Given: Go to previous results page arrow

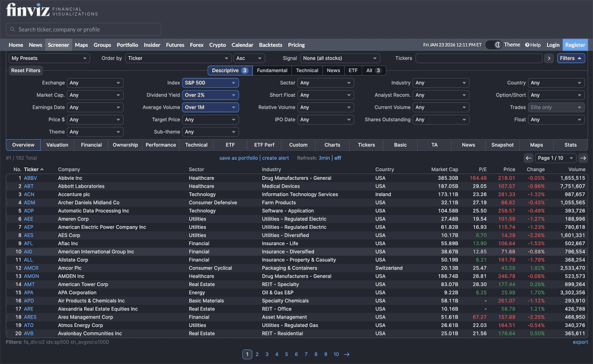Looking at the screenshot, I should 528,158.
